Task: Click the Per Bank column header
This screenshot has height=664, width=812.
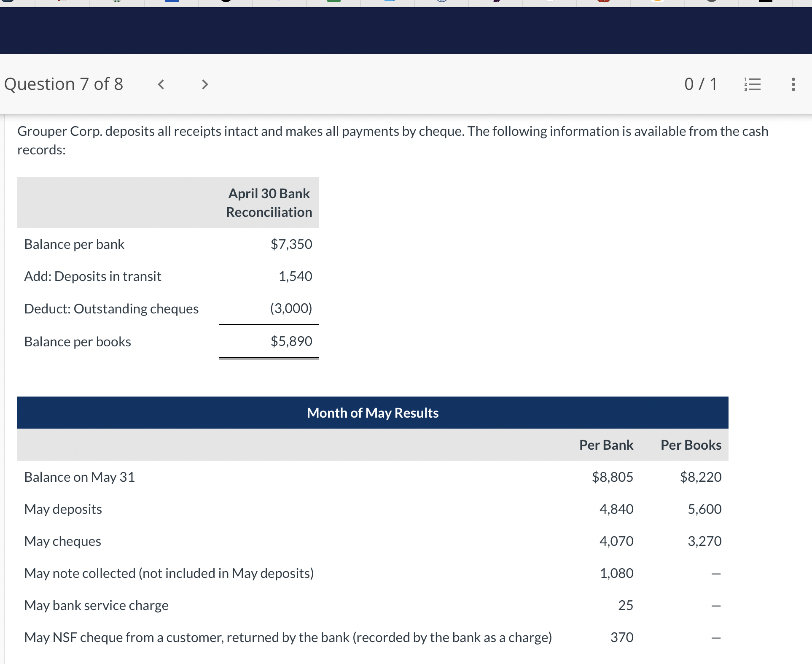Action: click(x=606, y=445)
